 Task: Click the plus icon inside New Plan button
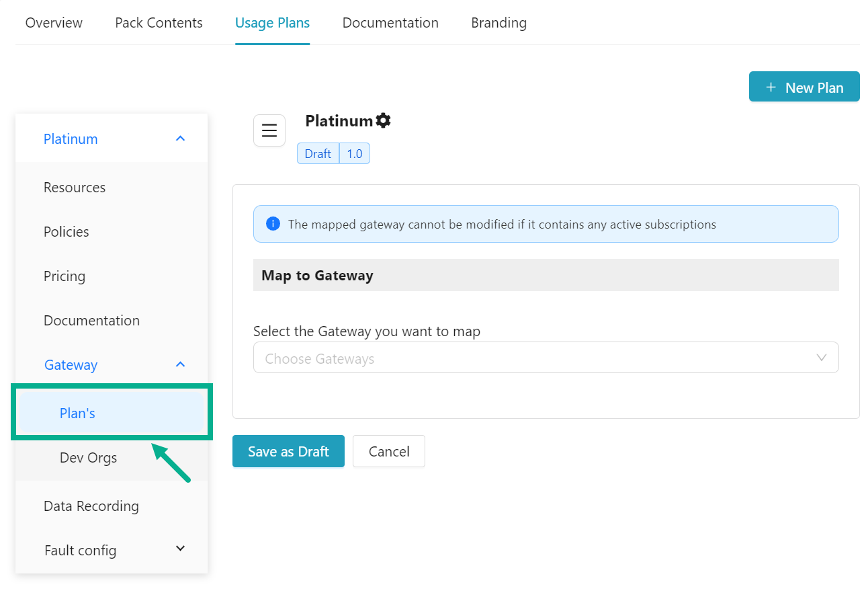tap(770, 87)
